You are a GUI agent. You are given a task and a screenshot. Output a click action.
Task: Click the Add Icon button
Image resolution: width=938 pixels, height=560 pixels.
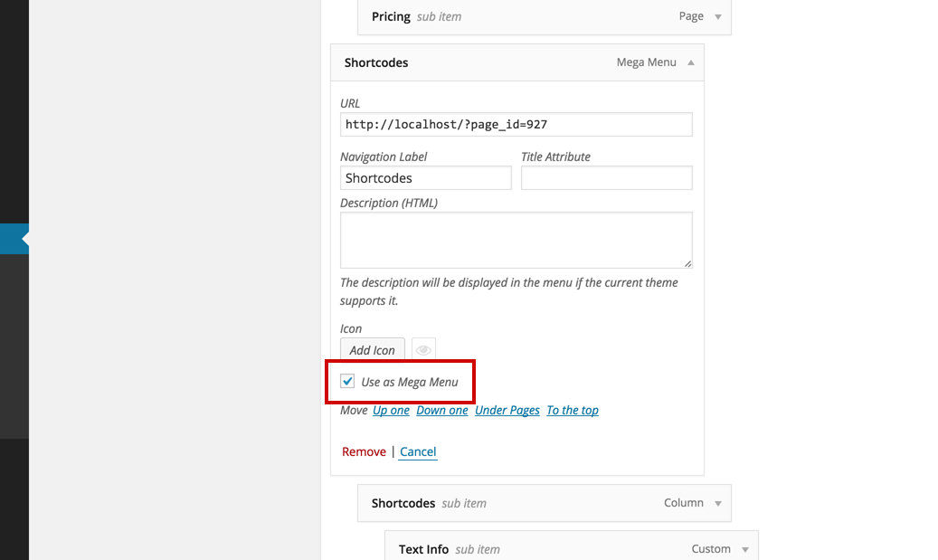click(372, 350)
